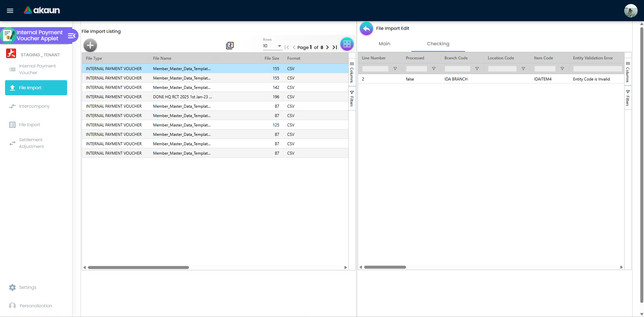Open the Item Code column filter funnel
The height and width of the screenshot is (317, 644).
pyautogui.click(x=562, y=68)
